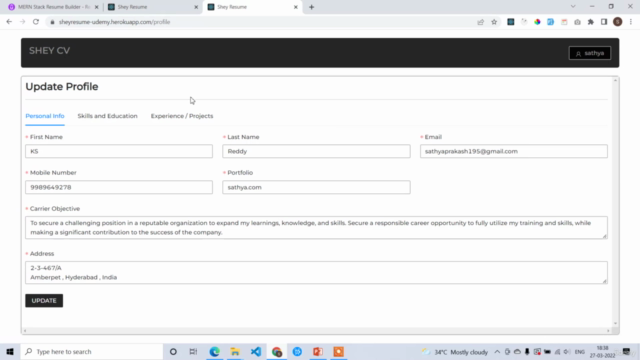Launch Microsoft Edge from taskbar
The height and width of the screenshot is (360, 640).
coord(214,351)
